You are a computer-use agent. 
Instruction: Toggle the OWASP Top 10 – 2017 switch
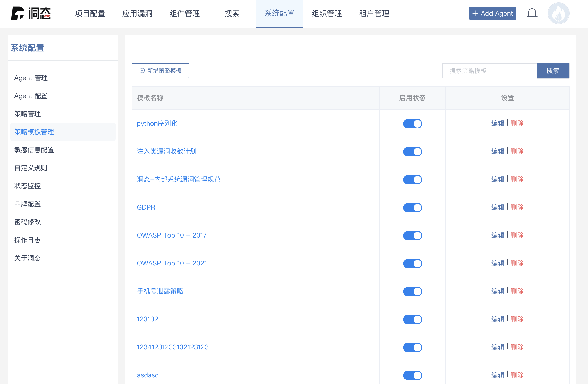pos(412,235)
